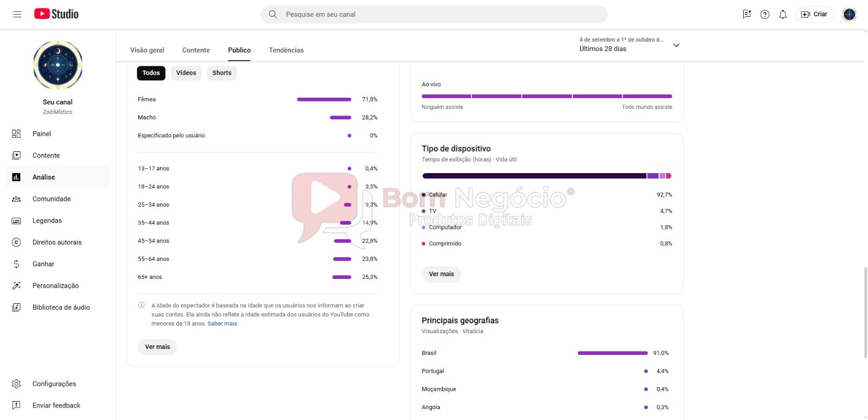Select the Vídeos filter chip
Viewport: 868px width, 420px height.
click(x=186, y=73)
